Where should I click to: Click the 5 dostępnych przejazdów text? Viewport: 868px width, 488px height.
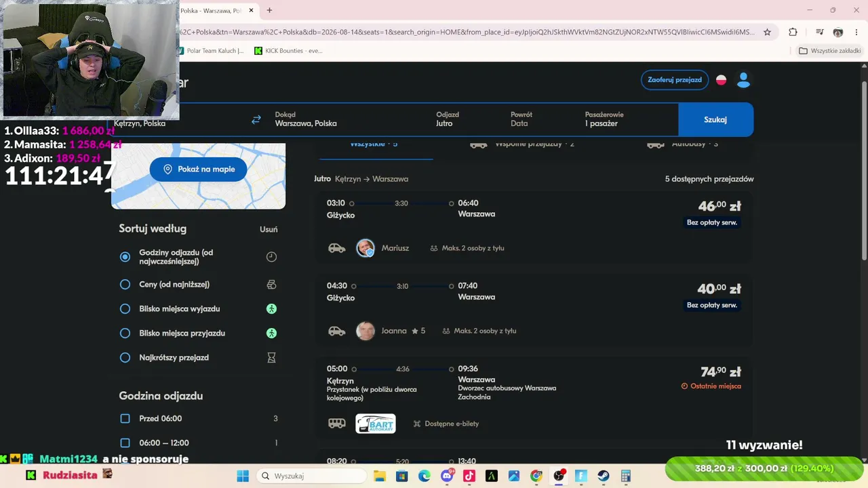tap(709, 179)
